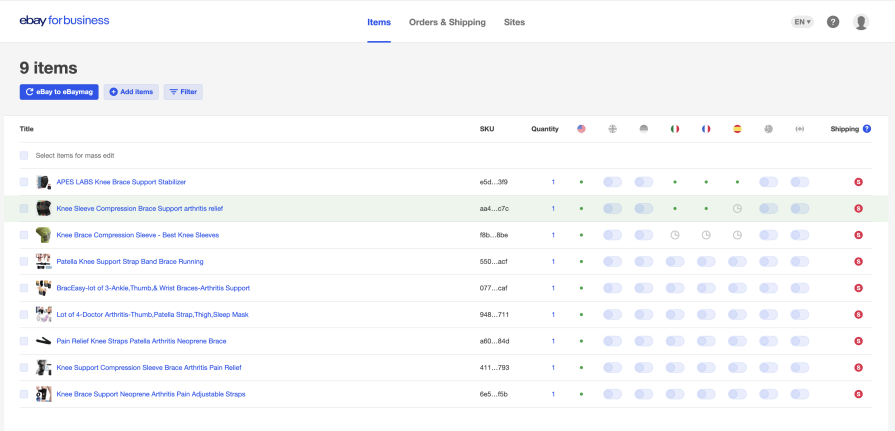This screenshot has width=895, height=431.
Task: Check 'Select items for mass edit' box
Action: (x=24, y=156)
